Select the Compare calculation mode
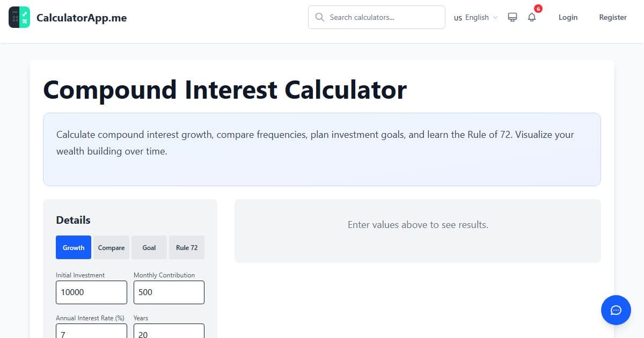Screen dimensions: 644x338 click(x=111, y=247)
